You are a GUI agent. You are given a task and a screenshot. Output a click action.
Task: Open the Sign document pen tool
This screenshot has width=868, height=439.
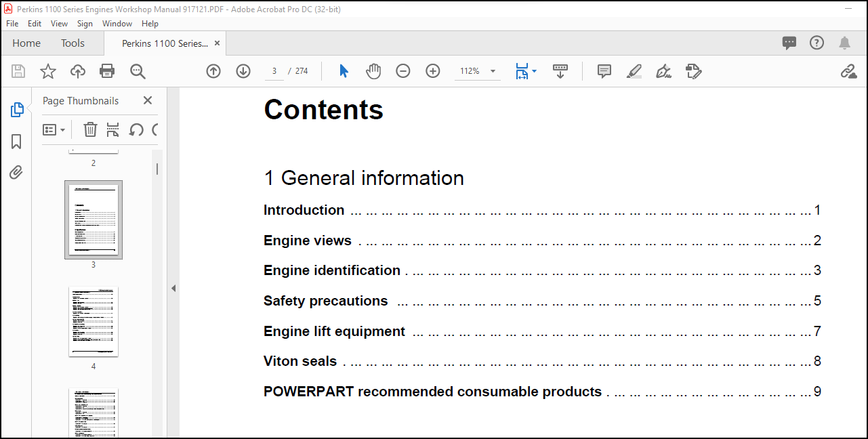[663, 71]
